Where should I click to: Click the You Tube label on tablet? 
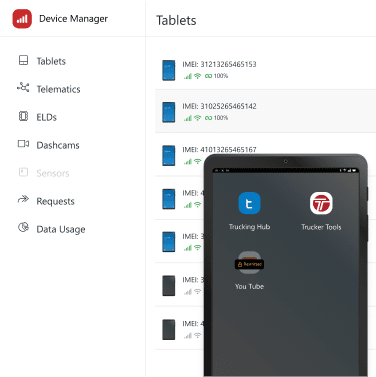click(x=249, y=286)
